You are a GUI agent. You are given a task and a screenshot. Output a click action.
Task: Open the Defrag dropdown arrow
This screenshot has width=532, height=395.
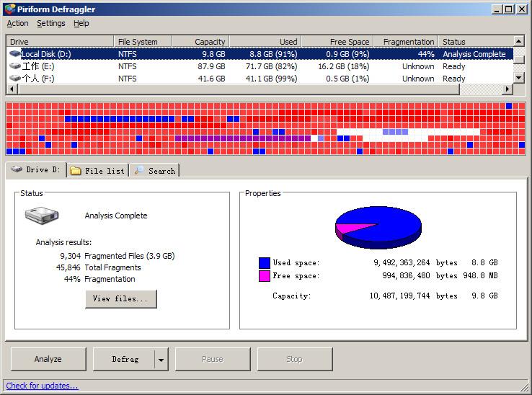[x=161, y=359]
